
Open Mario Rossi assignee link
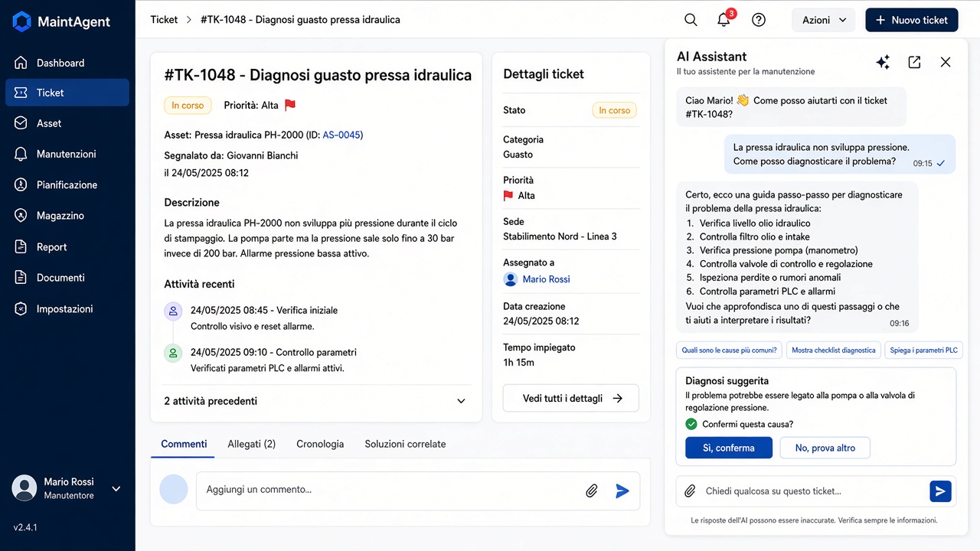coord(546,279)
